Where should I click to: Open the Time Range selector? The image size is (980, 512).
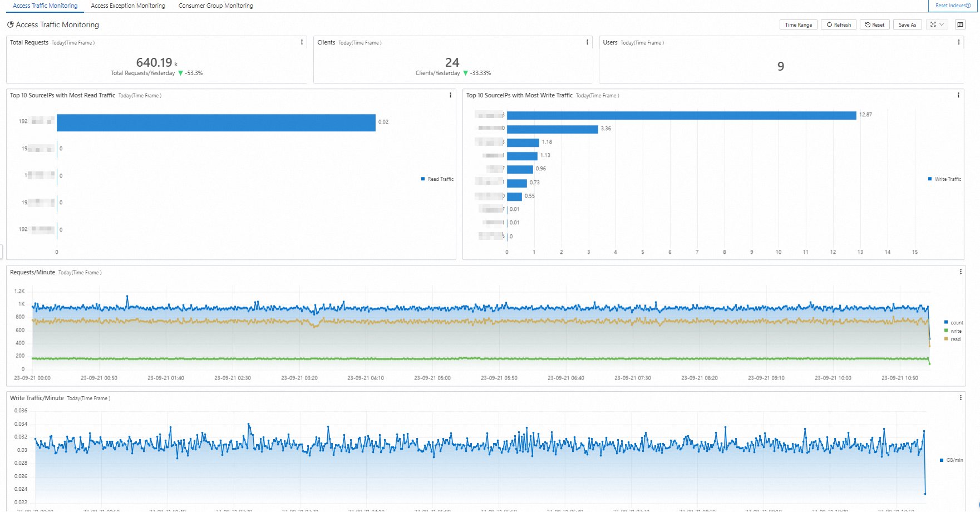click(798, 24)
